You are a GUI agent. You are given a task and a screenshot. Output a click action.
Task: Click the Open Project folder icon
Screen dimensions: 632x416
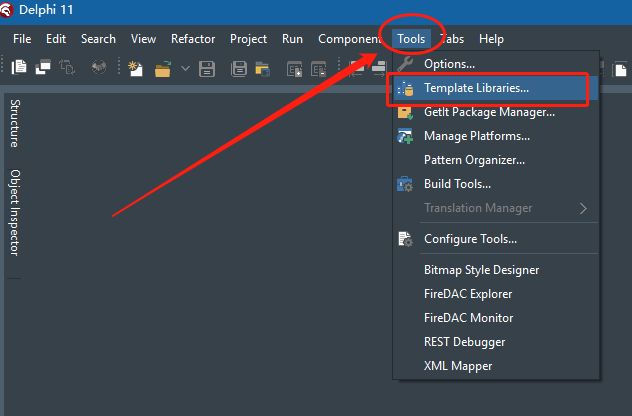(263, 69)
